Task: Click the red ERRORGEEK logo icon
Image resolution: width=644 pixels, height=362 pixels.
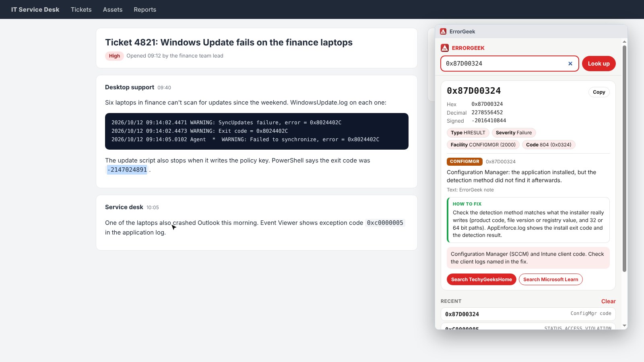Action: pos(445,48)
